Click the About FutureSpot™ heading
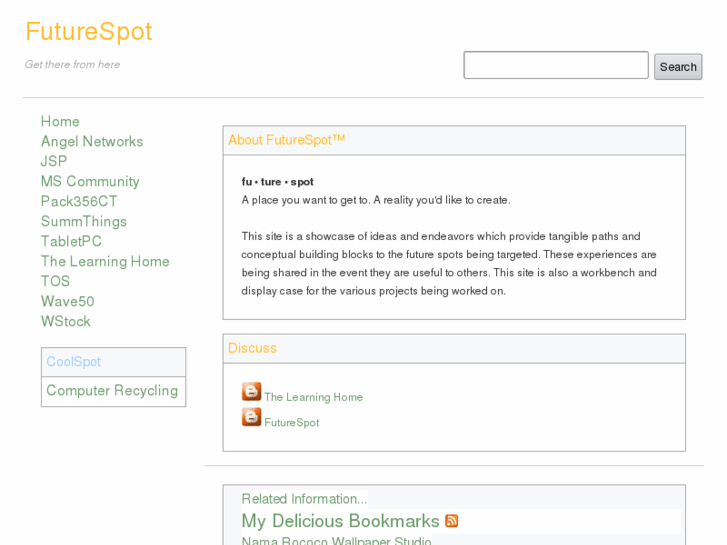Image resolution: width=727 pixels, height=545 pixels. 287,140
